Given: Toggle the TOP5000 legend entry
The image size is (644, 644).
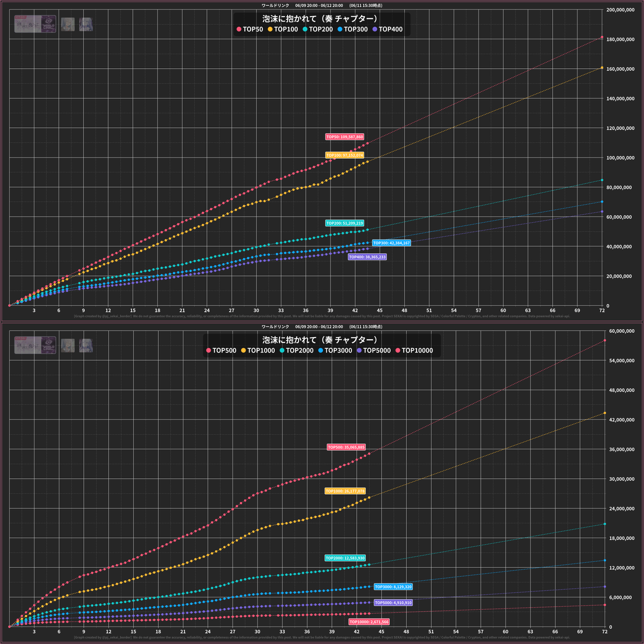Looking at the screenshot, I should [x=374, y=351].
